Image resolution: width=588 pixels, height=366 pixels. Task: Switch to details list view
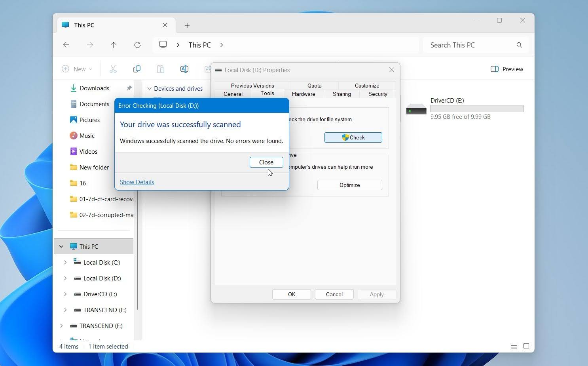click(x=514, y=346)
